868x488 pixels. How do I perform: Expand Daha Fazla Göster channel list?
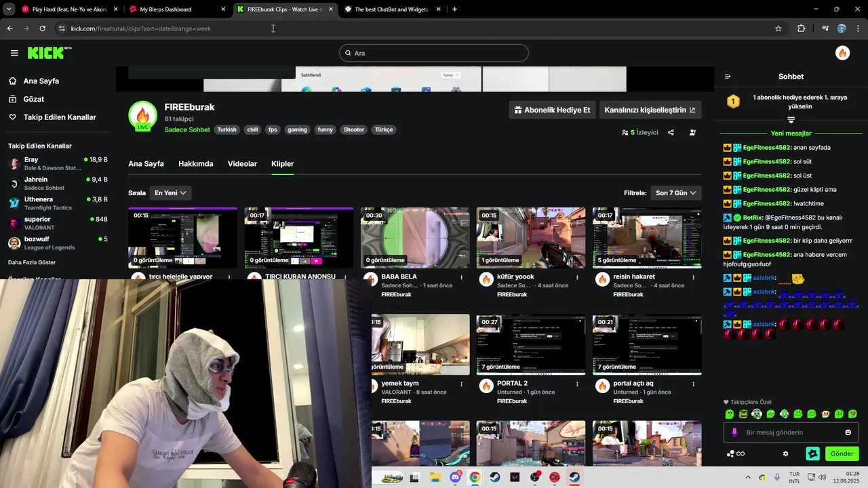[32, 262]
